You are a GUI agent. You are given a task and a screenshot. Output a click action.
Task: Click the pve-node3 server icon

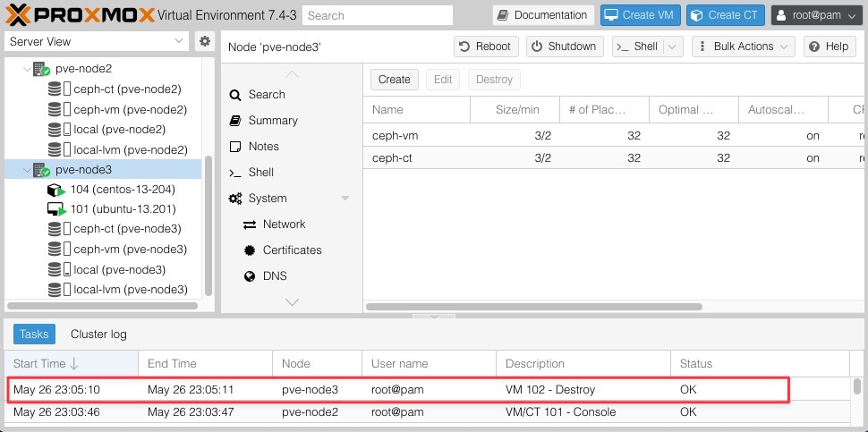point(41,170)
